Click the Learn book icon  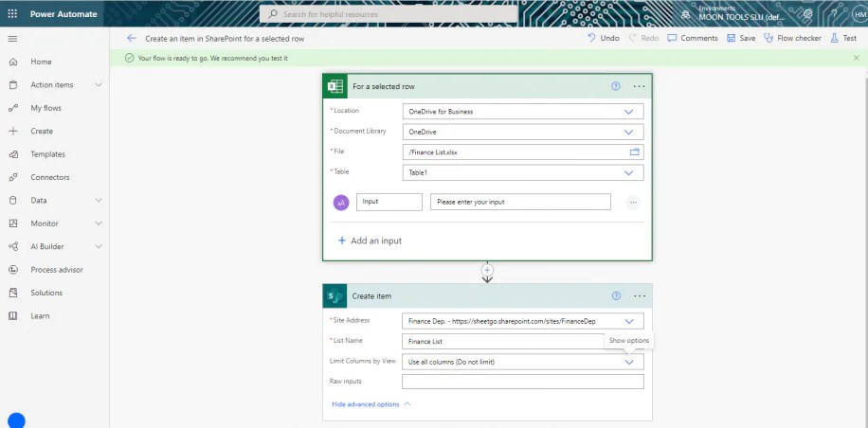[13, 316]
